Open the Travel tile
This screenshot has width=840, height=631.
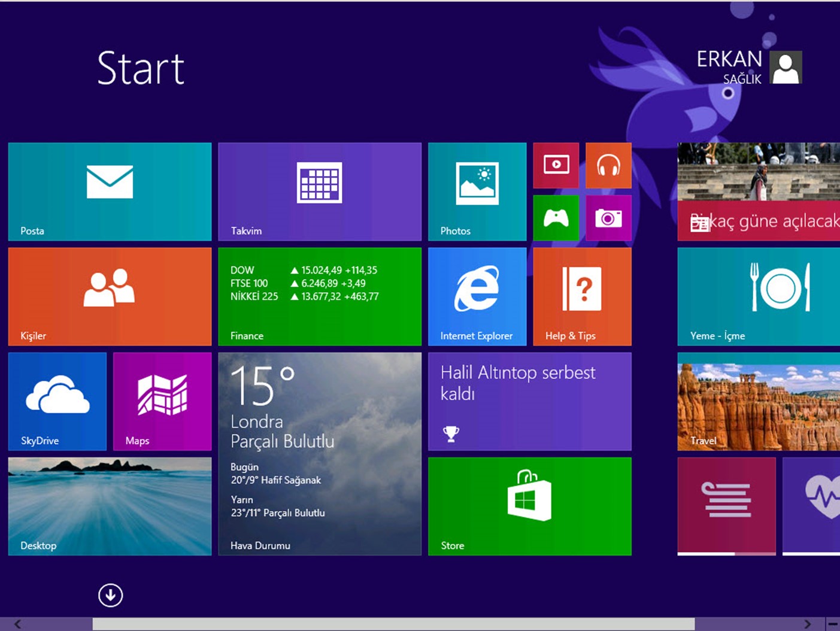[x=759, y=401]
